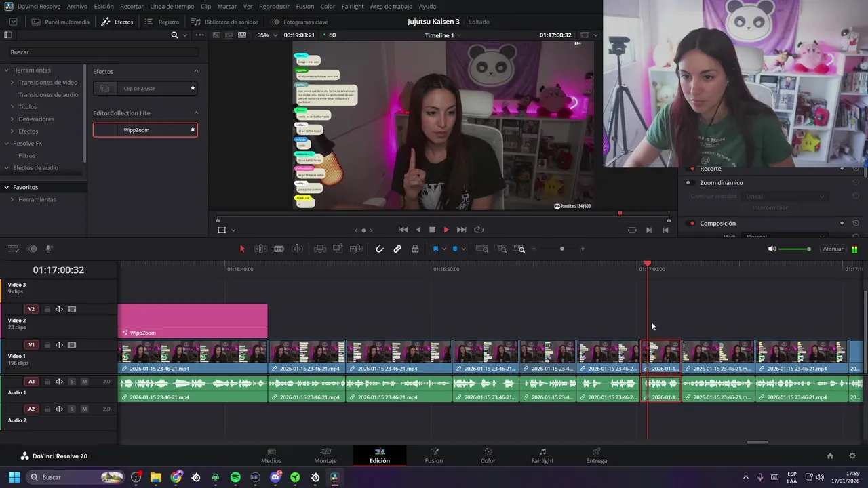Open the Biblioteca de sonidos panel
Image resolution: width=868 pixels, height=488 pixels.
click(x=224, y=22)
